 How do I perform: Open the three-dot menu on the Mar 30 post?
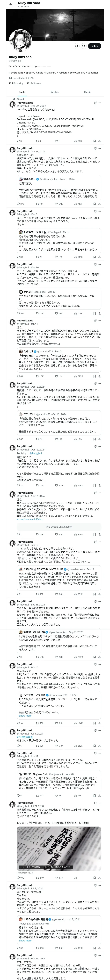point(100,264)
